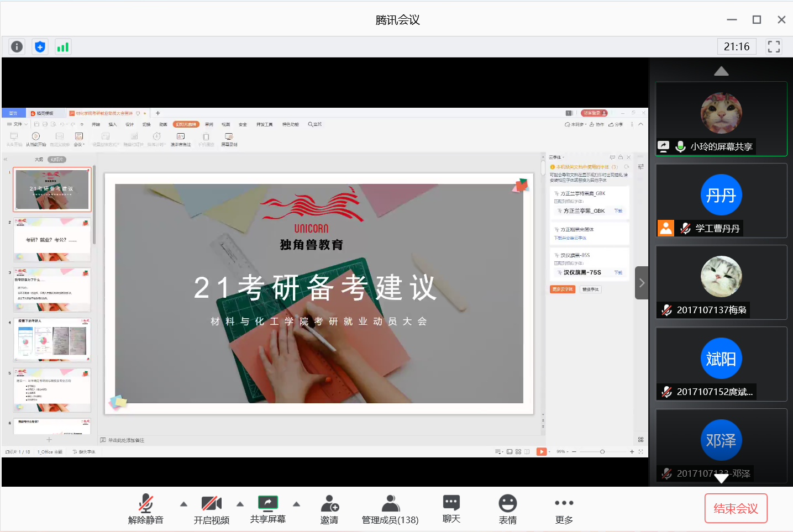Click the blue security shield icon
The width and height of the screenshot is (793, 532).
40,47
